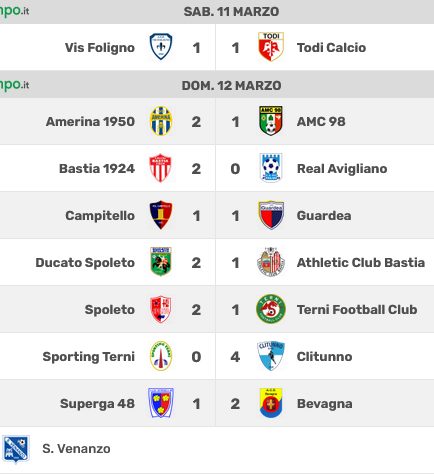This screenshot has width=434, height=474.
Task: Open the Campitello team crest
Action: point(161,215)
